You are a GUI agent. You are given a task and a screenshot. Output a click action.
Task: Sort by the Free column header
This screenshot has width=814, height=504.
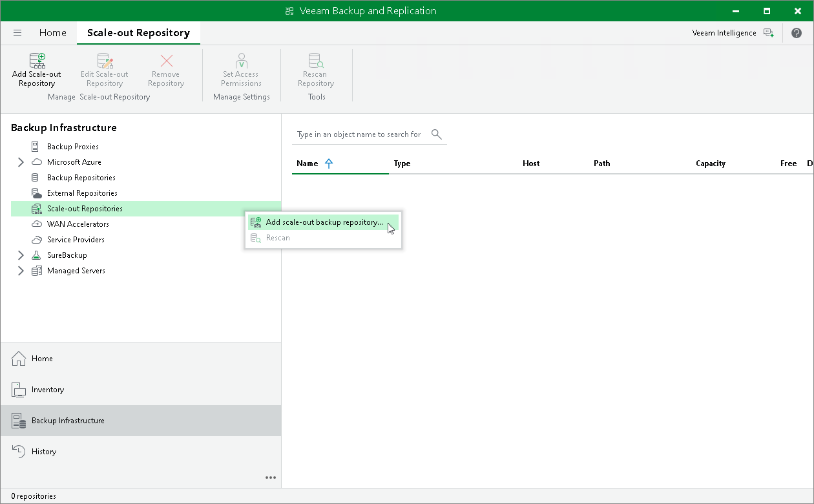[x=788, y=163]
